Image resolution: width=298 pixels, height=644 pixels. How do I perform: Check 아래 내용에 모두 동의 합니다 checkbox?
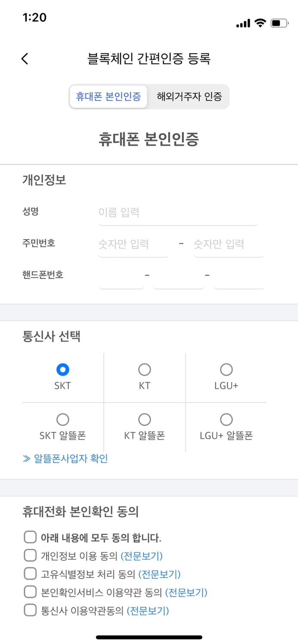coord(30,537)
